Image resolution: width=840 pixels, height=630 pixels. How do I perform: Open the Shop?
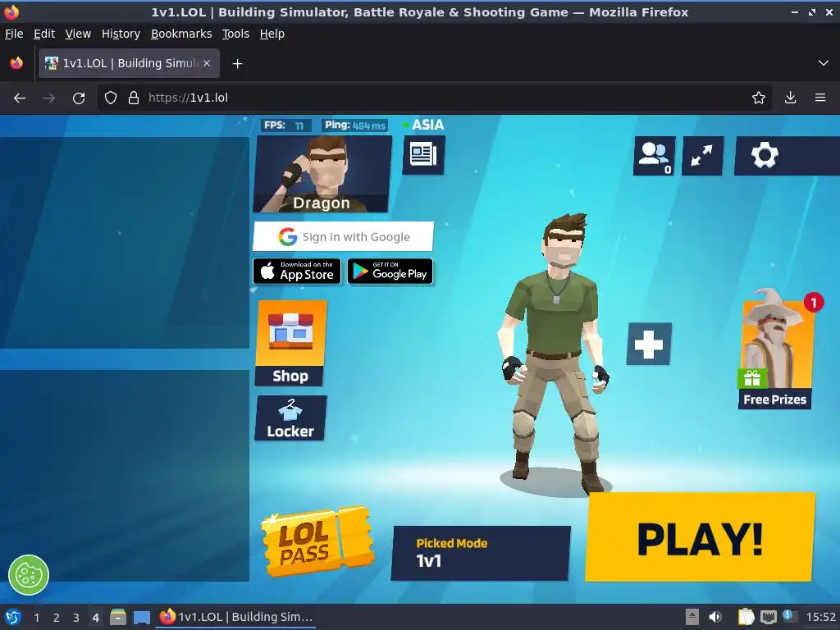point(290,343)
